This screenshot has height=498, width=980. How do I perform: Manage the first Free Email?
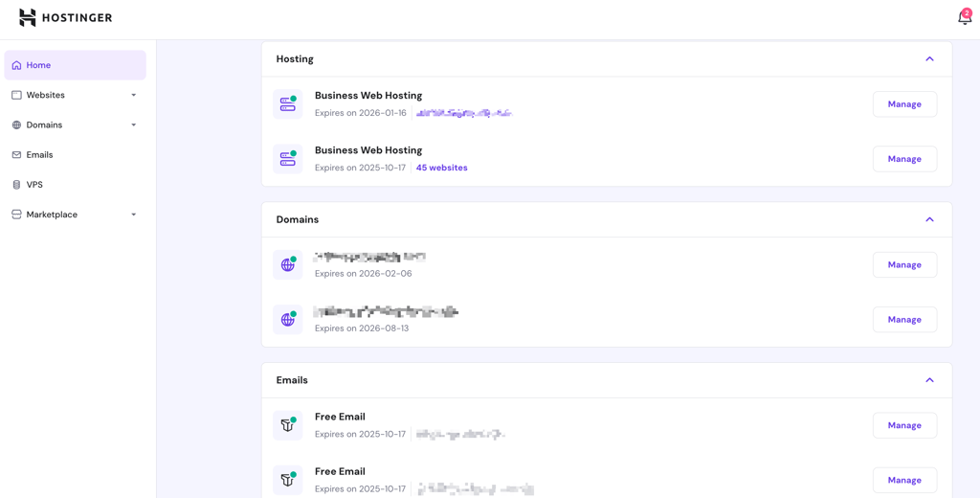pos(905,425)
